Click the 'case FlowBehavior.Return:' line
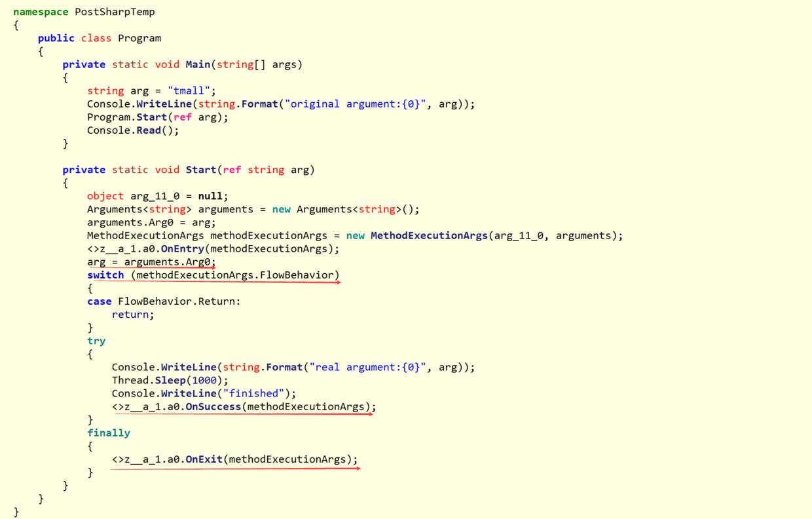 coord(164,301)
